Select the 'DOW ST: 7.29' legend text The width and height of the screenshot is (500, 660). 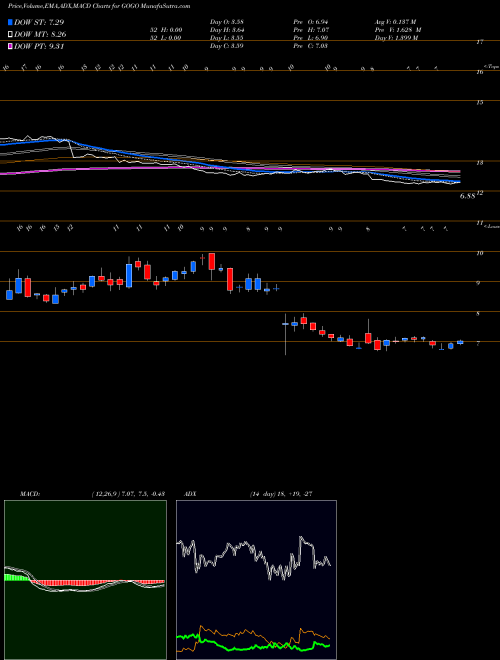39,22
